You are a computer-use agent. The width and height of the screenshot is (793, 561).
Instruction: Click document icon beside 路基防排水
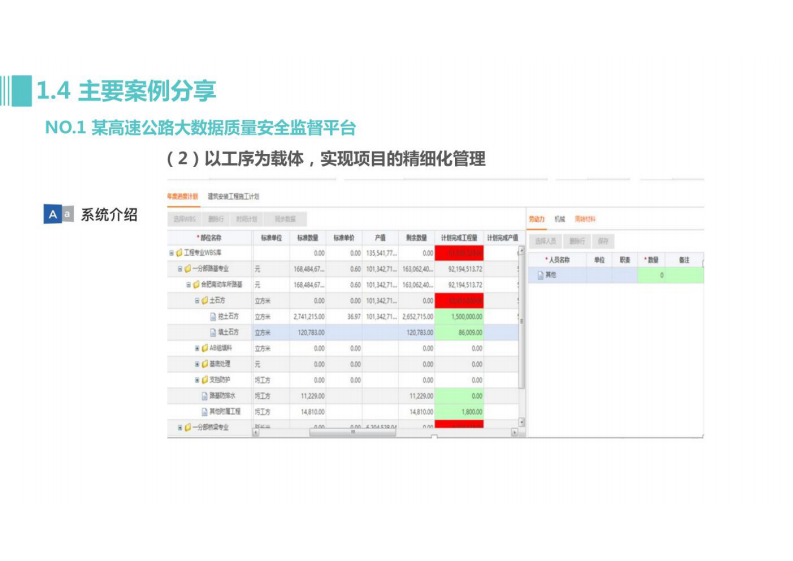click(205, 396)
